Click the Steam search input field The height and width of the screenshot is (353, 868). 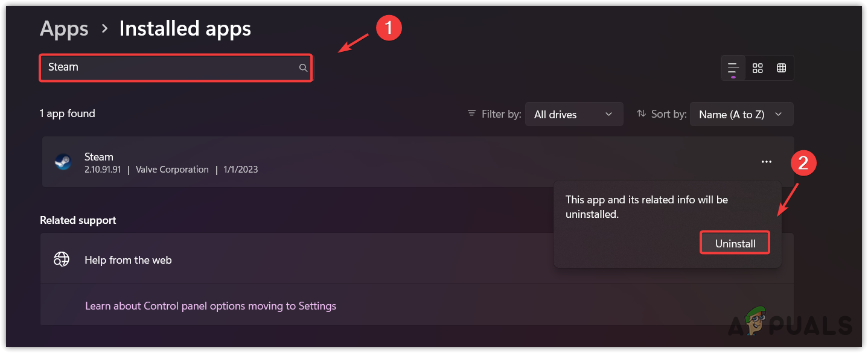point(169,68)
